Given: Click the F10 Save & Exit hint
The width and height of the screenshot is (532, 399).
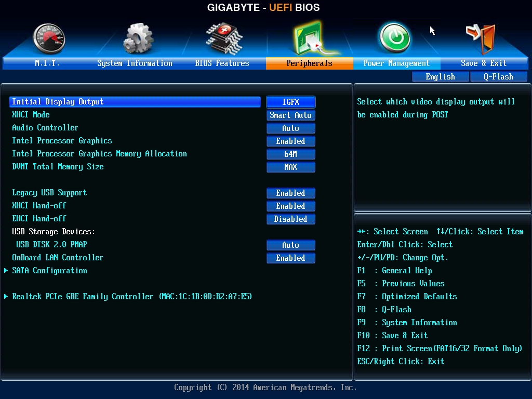Looking at the screenshot, I should [392, 335].
